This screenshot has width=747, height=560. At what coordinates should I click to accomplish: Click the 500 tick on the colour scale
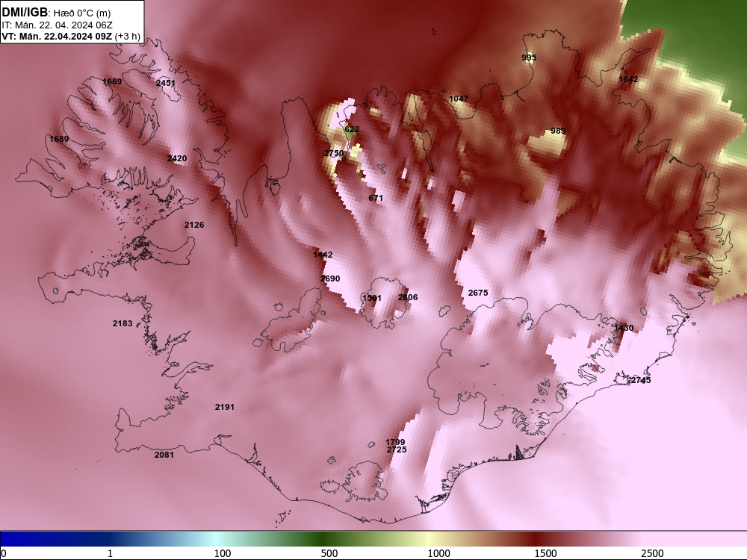(329, 553)
